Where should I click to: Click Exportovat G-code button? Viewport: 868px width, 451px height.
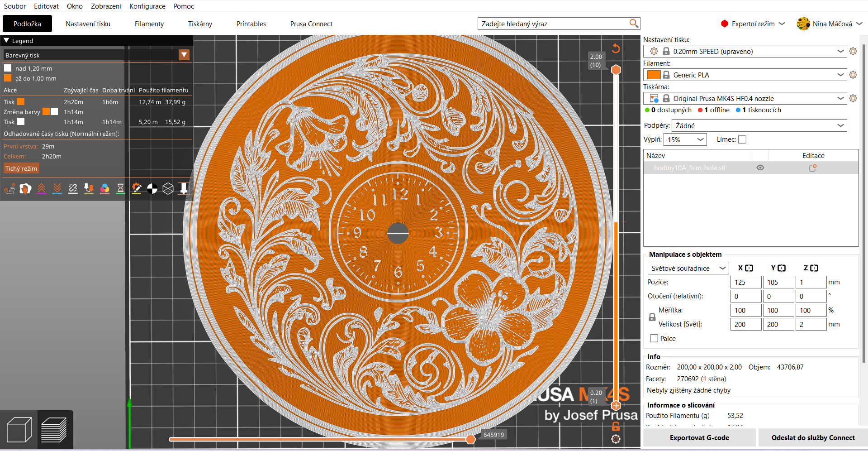[x=699, y=438]
